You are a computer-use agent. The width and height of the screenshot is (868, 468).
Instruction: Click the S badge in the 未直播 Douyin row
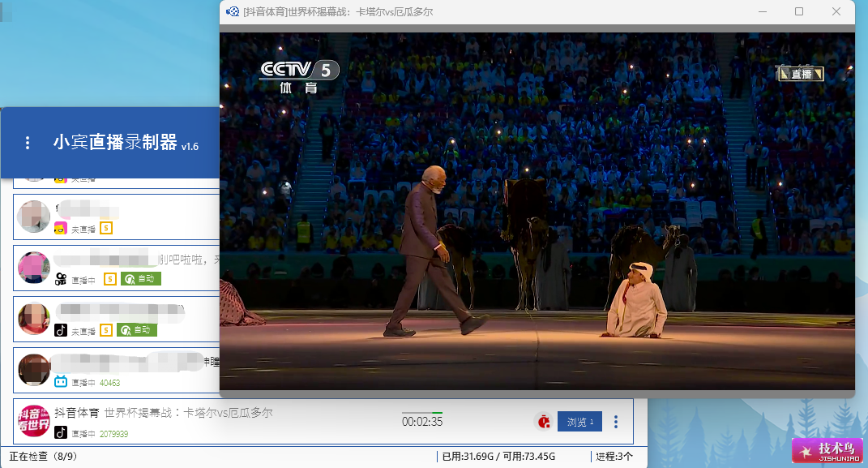106,330
